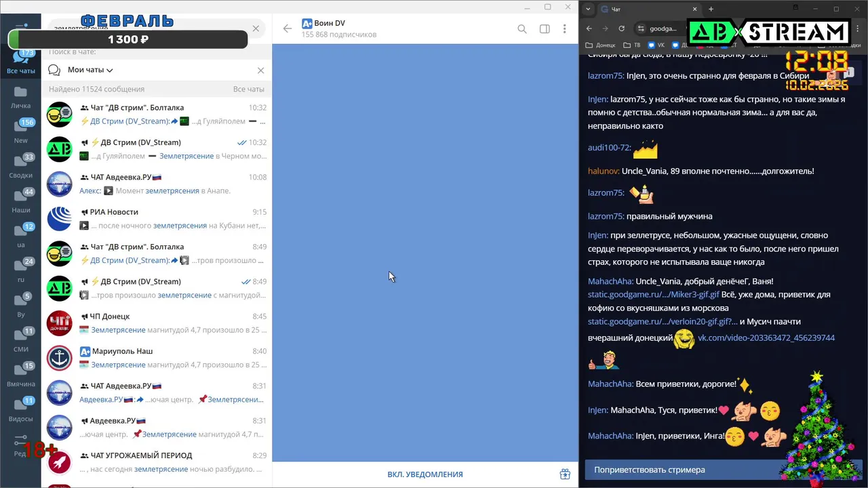Screen dimensions: 868x488
Task: Open РИА Новости result at 9:15
Action: click(x=156, y=218)
